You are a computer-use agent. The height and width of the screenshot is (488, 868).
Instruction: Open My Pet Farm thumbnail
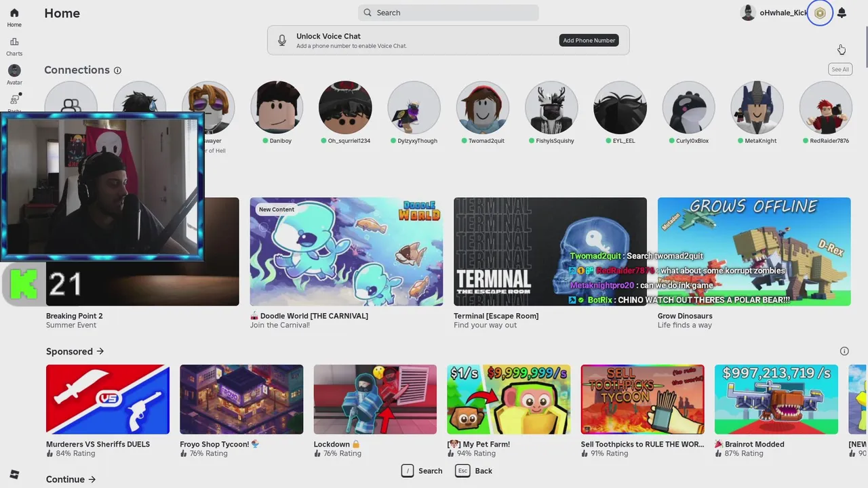pyautogui.click(x=509, y=399)
